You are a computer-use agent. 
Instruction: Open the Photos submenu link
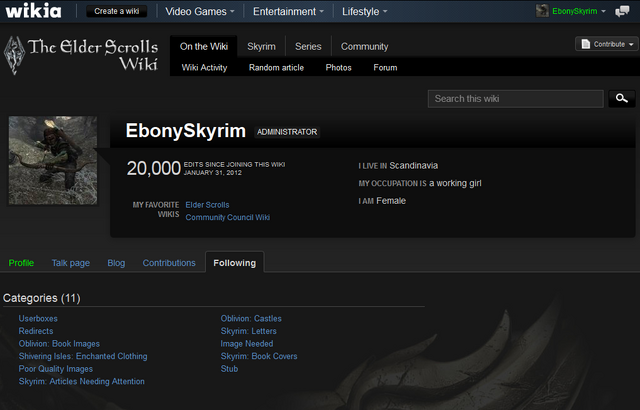click(338, 68)
